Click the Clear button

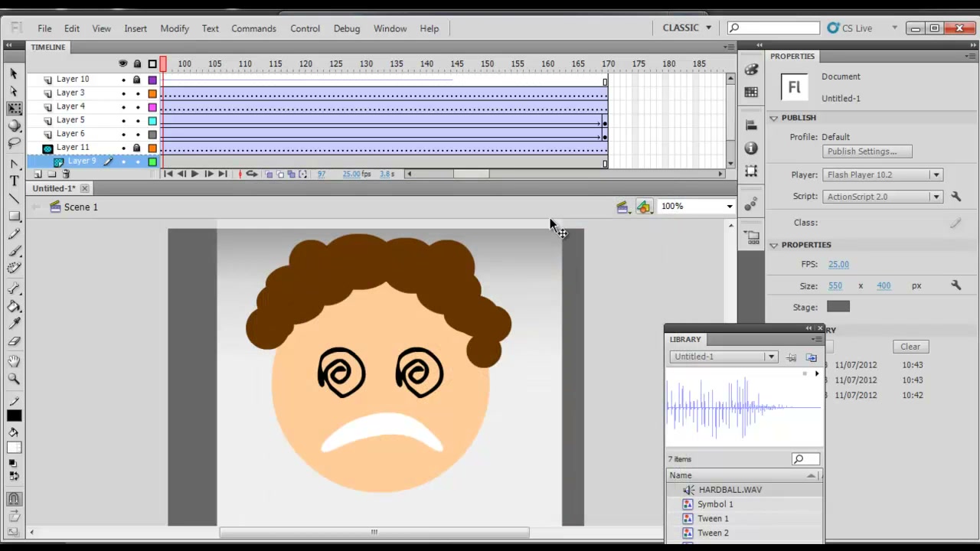click(x=910, y=347)
